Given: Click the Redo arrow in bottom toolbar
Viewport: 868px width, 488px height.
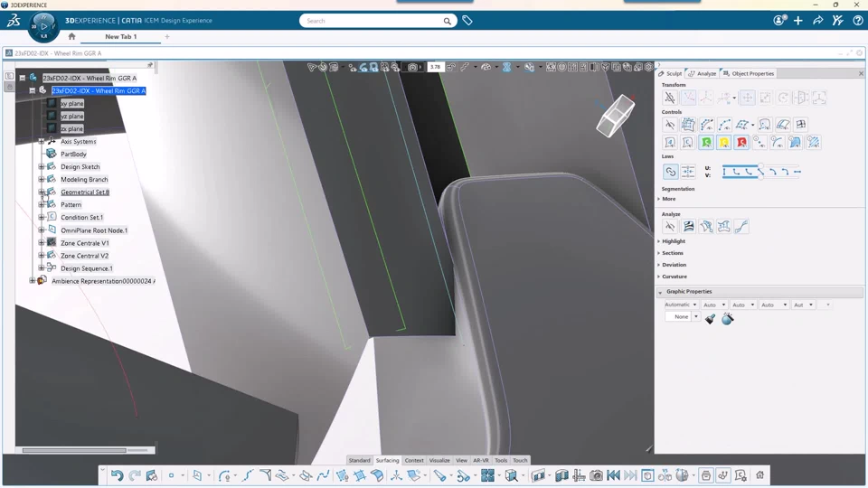Looking at the screenshot, I should pos(135,475).
